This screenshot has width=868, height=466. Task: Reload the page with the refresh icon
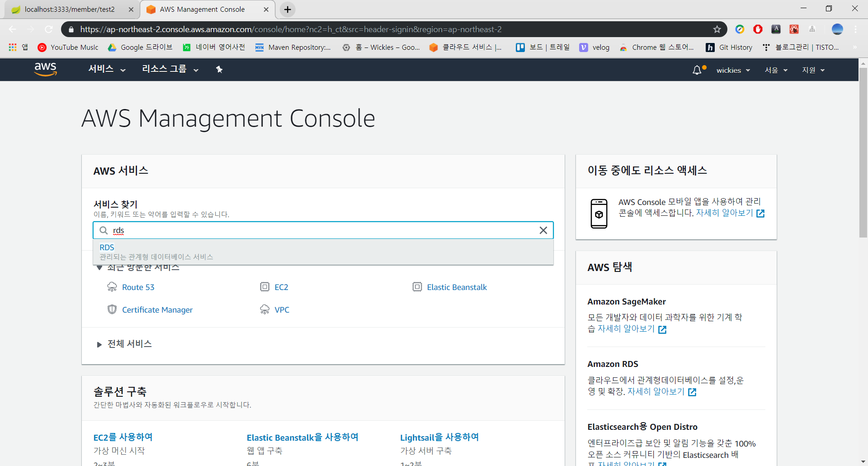click(x=49, y=29)
